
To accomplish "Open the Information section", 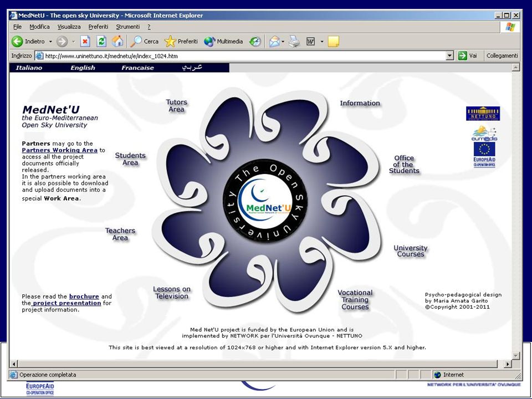I will pos(360,103).
